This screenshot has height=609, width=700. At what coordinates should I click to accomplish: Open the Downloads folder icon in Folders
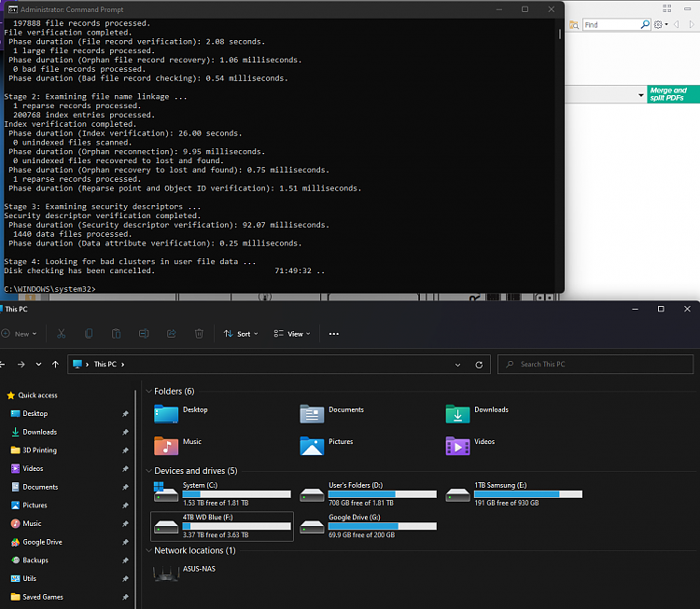[457, 413]
